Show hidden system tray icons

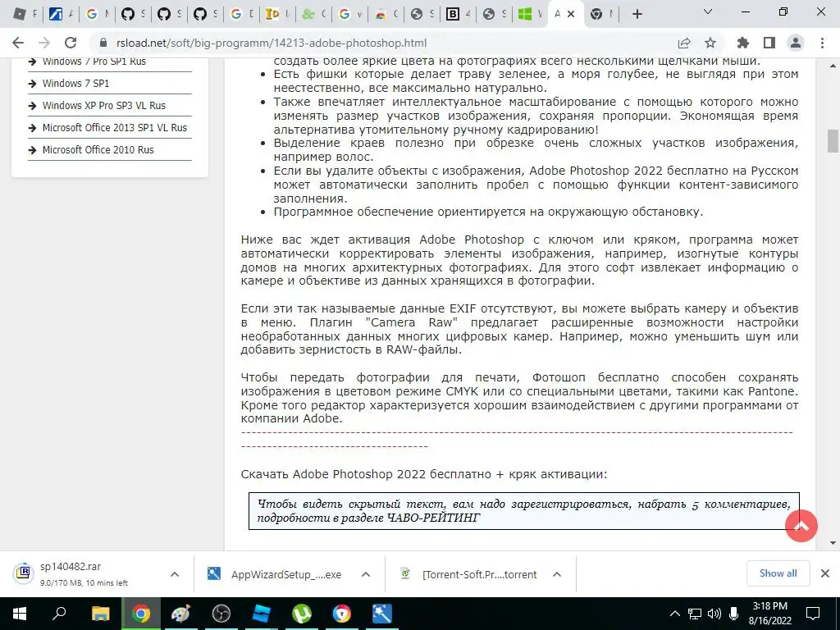point(675,614)
